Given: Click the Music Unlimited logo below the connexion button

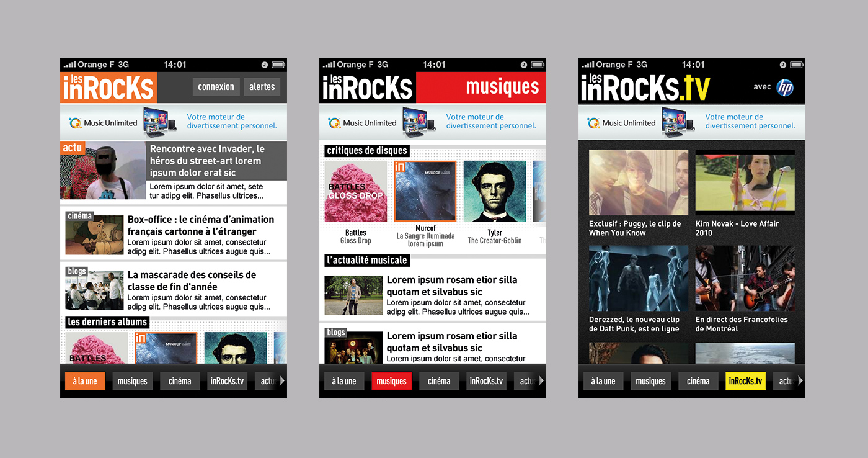Looking at the screenshot, I should [103, 123].
